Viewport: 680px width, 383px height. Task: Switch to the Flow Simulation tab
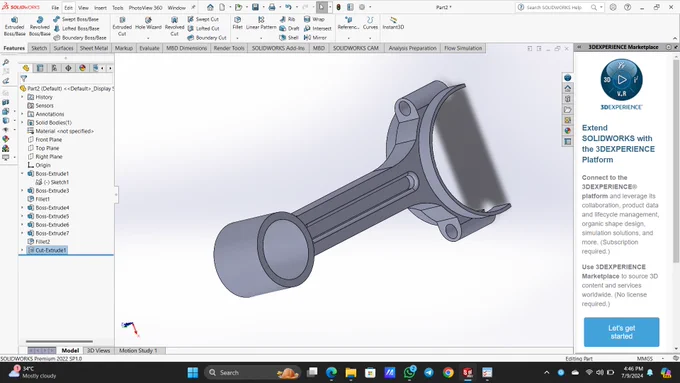(x=463, y=48)
